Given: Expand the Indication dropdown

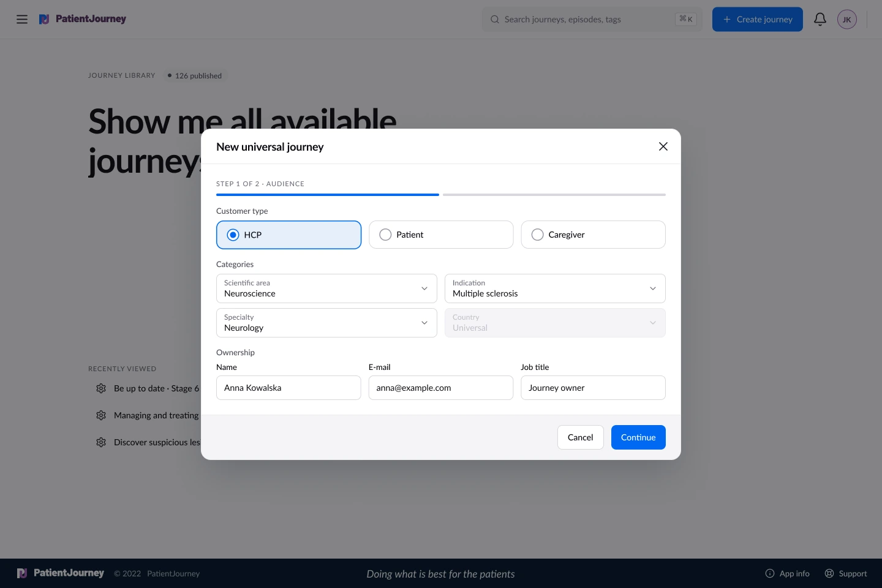Looking at the screenshot, I should (x=555, y=288).
